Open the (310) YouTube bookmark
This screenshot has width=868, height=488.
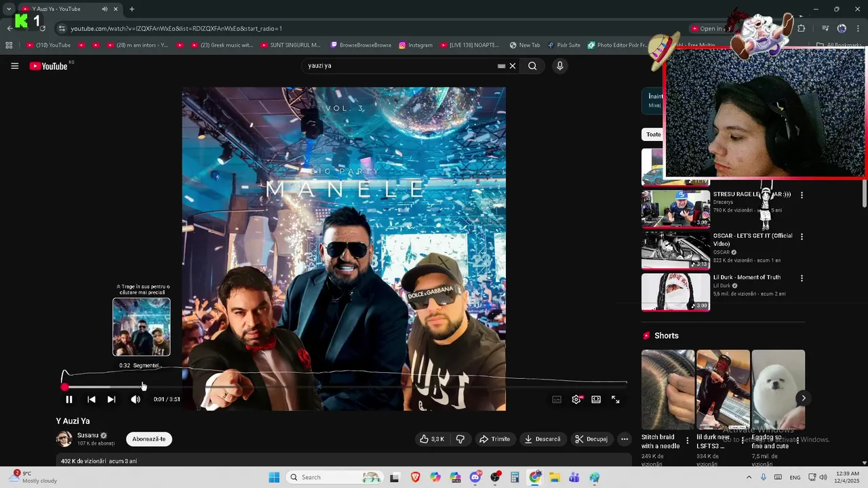click(48, 45)
